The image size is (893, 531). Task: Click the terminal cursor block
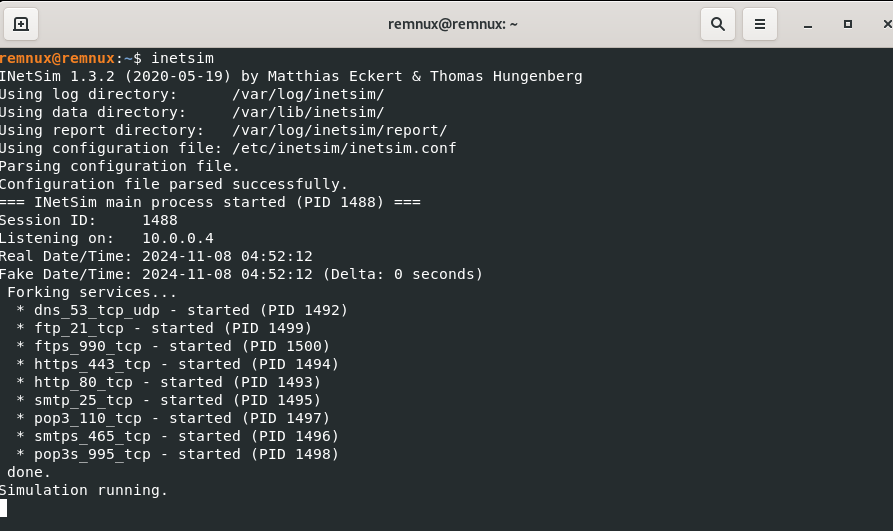coord(3,508)
